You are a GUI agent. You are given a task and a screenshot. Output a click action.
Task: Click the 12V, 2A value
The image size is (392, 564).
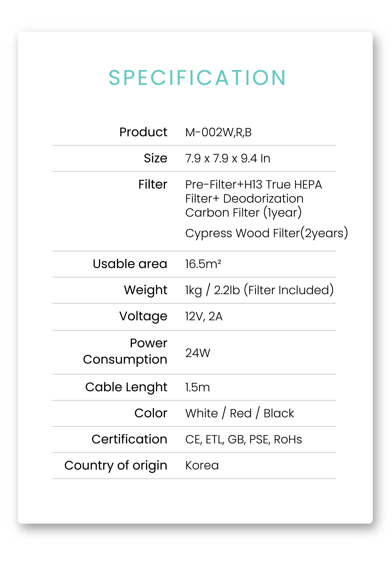204,316
